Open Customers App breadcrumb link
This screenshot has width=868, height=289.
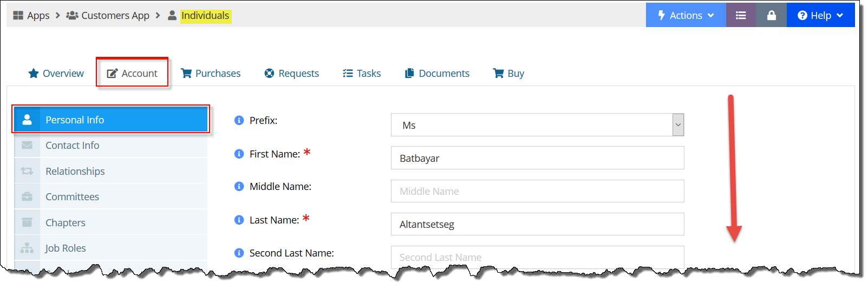pyautogui.click(x=108, y=15)
